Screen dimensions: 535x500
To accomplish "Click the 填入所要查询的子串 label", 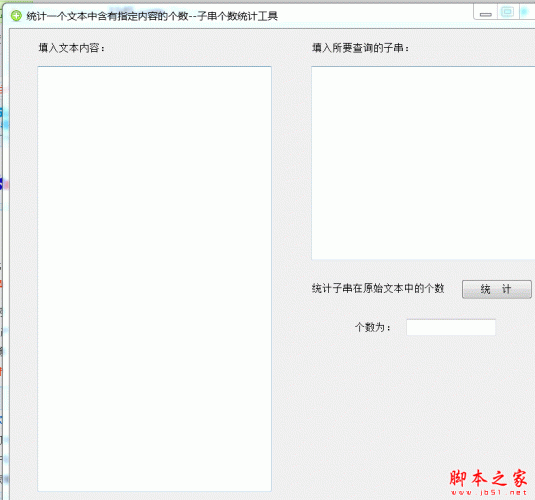I will pyautogui.click(x=361, y=48).
